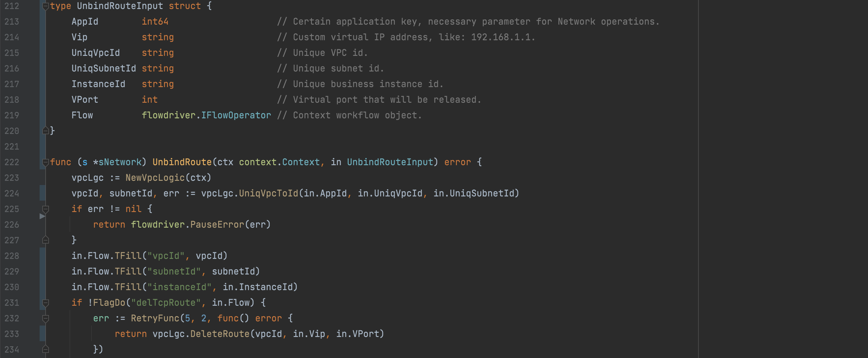The height and width of the screenshot is (358, 868).
Task: Click the DeleteRoute method call
Action: [x=220, y=334]
